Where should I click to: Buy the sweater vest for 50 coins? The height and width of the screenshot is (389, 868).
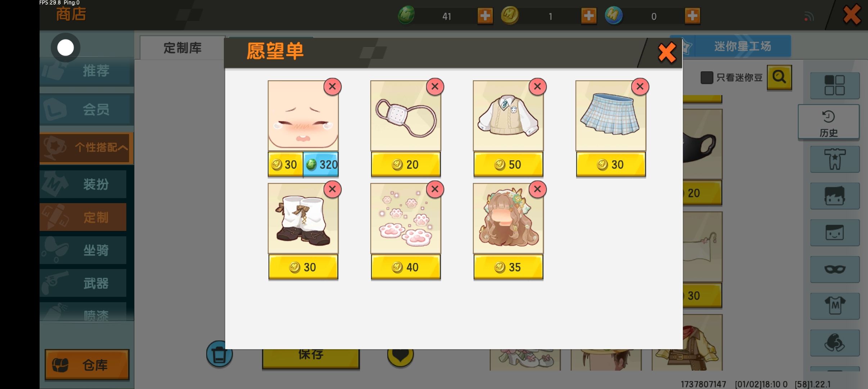tap(508, 165)
